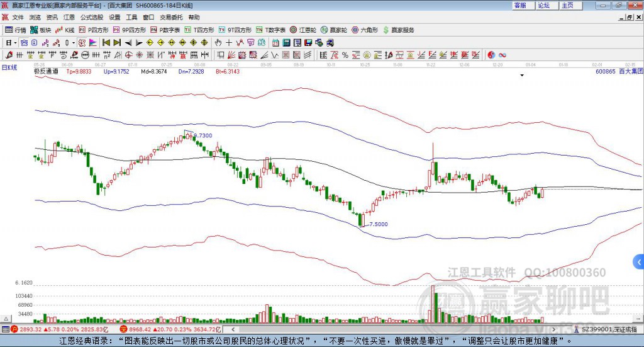Image resolution: width=644 pixels, height=347 pixels.
Task: Open the calendar icon in toolbar
Action: [x=275, y=43]
